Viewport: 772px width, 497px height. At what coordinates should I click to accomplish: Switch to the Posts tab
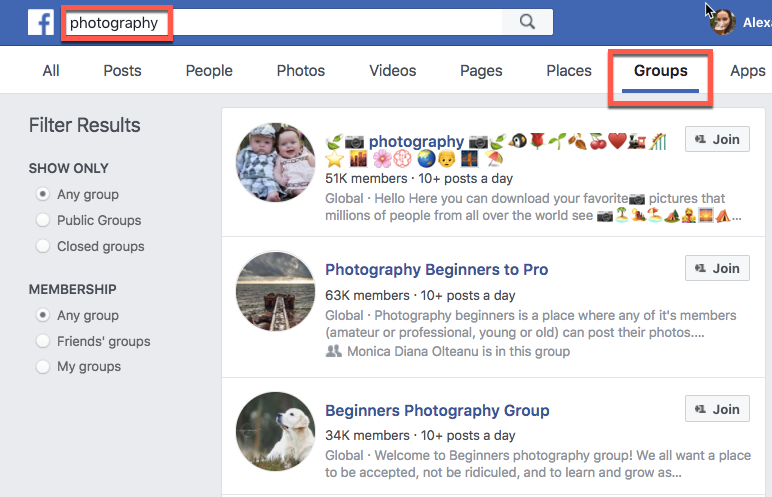pyautogui.click(x=122, y=70)
